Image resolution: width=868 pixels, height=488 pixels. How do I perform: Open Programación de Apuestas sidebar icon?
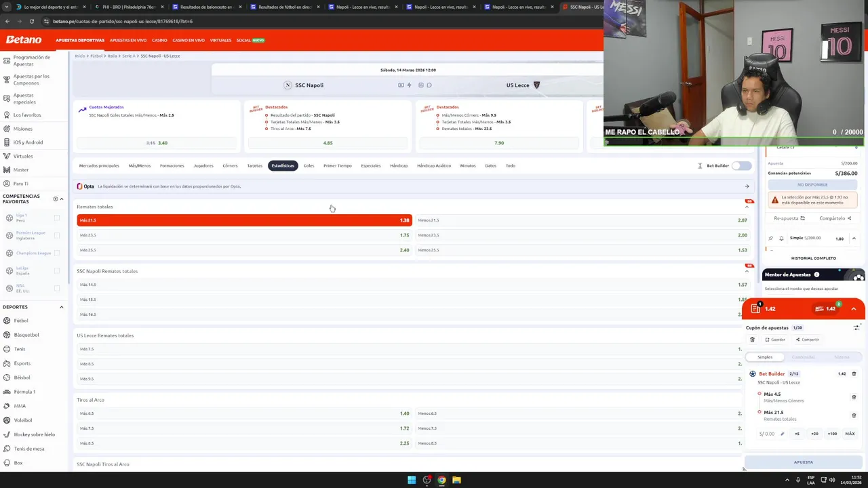[x=6, y=60]
